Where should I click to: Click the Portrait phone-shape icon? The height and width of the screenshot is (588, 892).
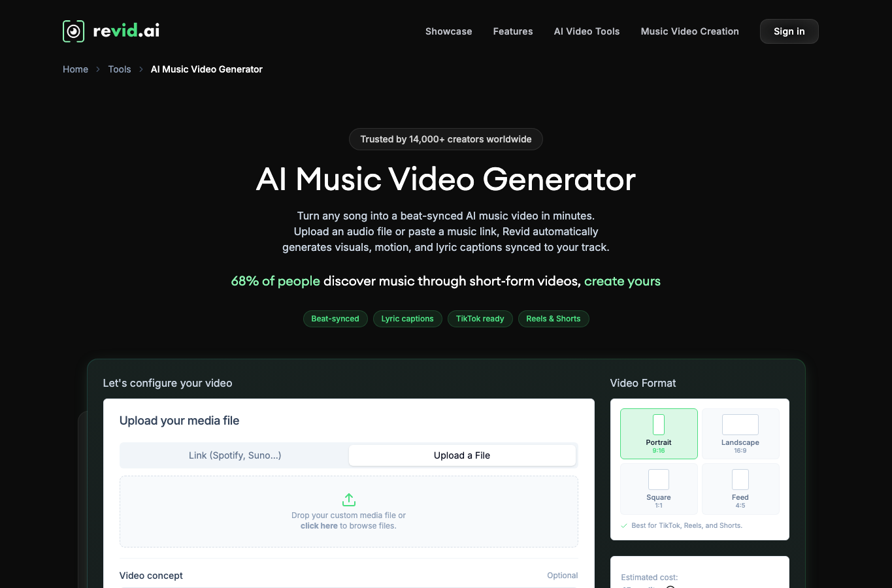[659, 425]
